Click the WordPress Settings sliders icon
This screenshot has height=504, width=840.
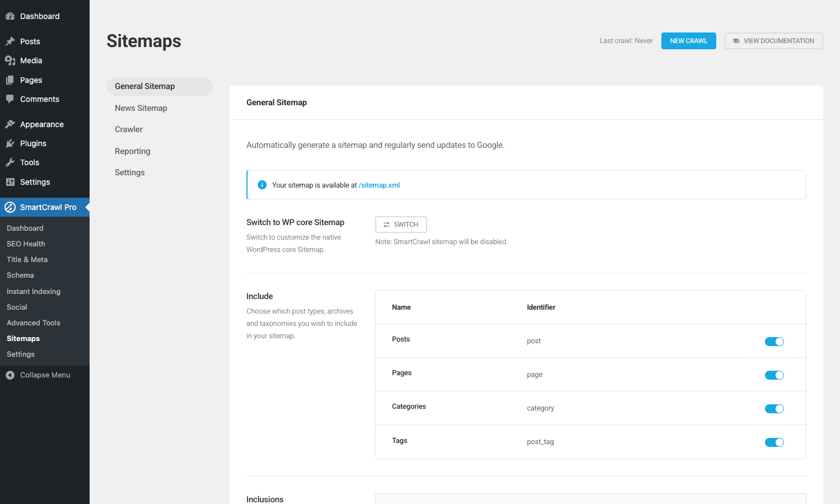pyautogui.click(x=10, y=182)
